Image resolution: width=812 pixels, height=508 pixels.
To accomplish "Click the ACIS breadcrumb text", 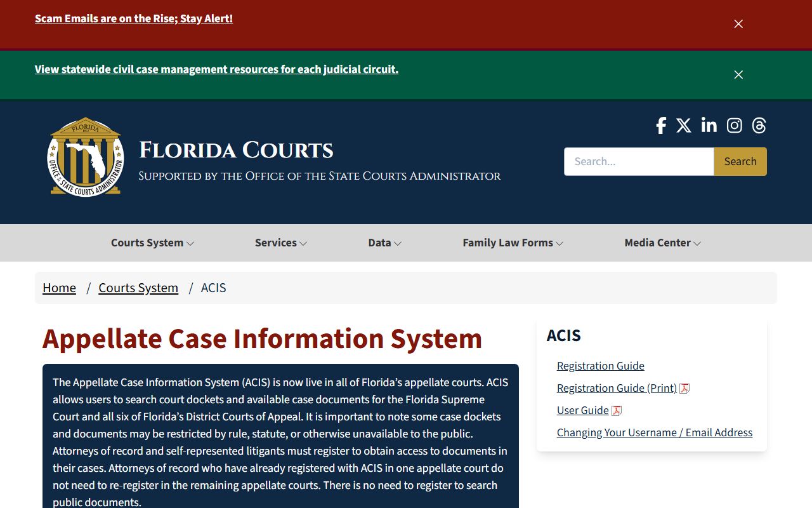I will pyautogui.click(x=213, y=288).
